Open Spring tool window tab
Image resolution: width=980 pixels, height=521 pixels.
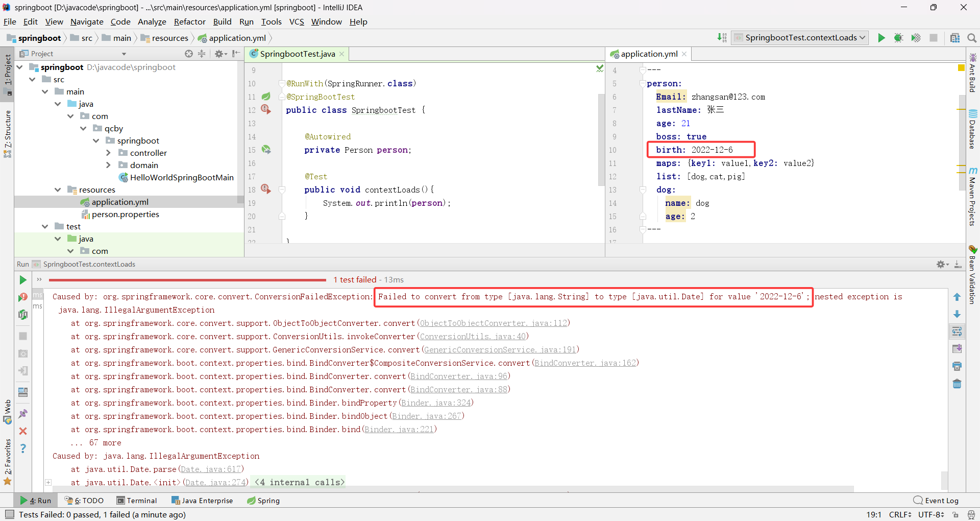click(263, 501)
